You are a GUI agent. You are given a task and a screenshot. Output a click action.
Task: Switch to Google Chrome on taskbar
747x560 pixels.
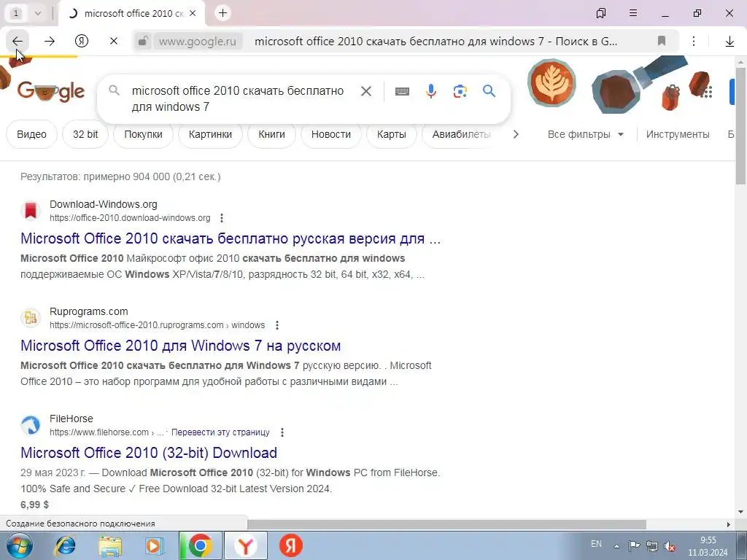point(200,545)
